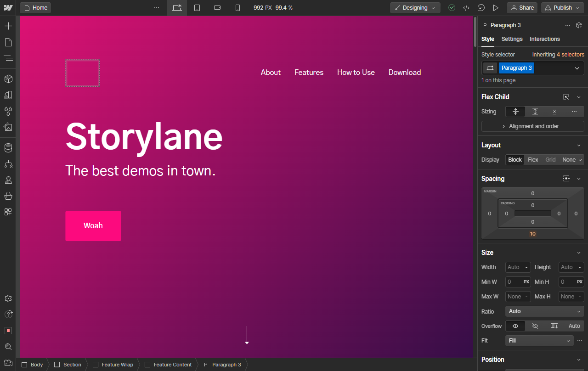Set display to Flex
Viewport: 588px width, 371px height.
pyautogui.click(x=533, y=160)
